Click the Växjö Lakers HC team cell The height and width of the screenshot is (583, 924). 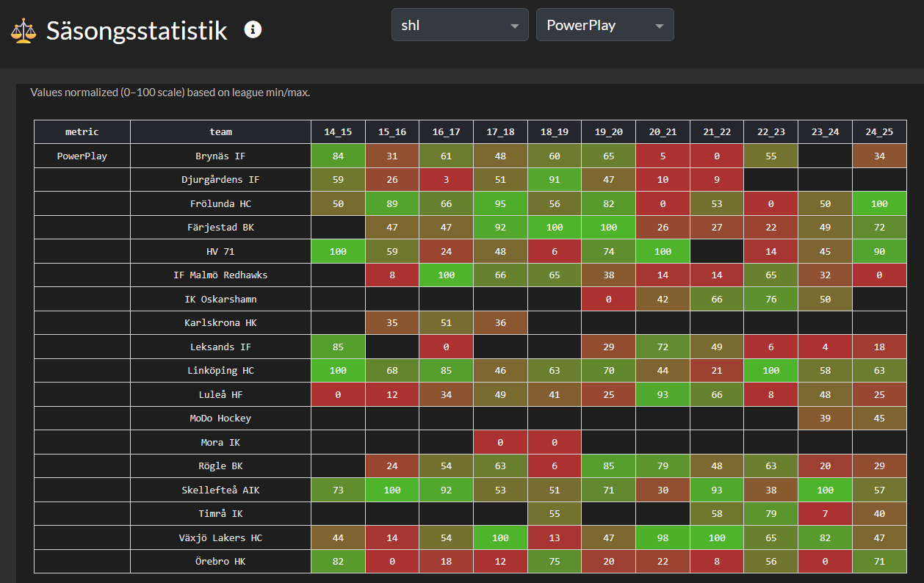click(220, 537)
